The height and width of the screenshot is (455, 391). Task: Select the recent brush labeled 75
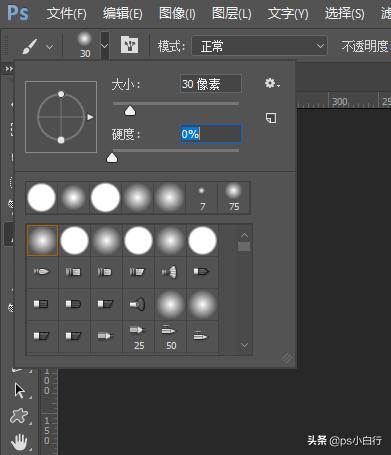click(x=234, y=198)
